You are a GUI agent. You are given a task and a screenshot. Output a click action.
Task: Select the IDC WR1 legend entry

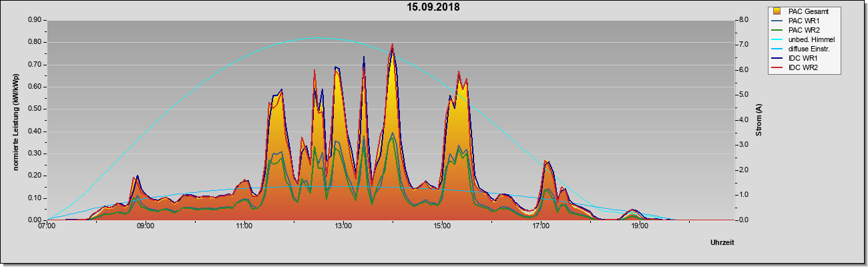pos(793,58)
